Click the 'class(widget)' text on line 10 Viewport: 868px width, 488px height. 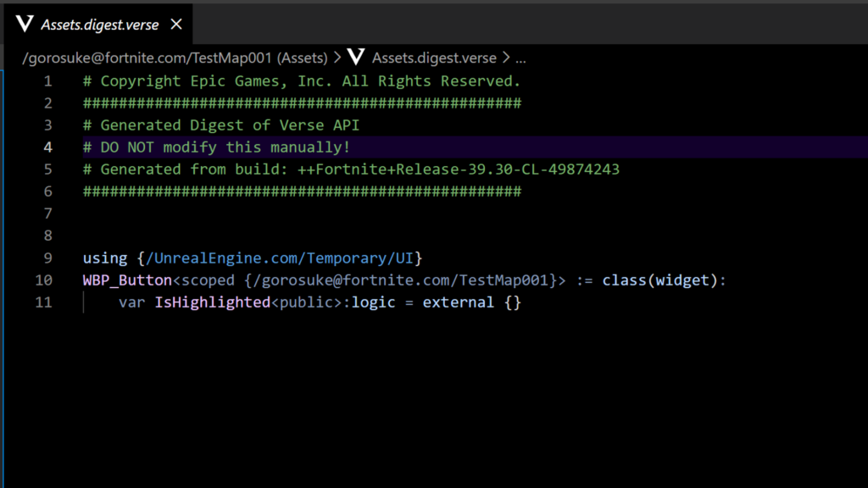tap(659, 280)
